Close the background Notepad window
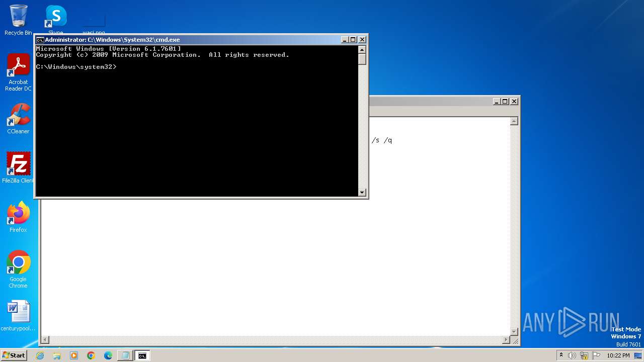Image resolution: width=644 pixels, height=362 pixels. tap(514, 102)
